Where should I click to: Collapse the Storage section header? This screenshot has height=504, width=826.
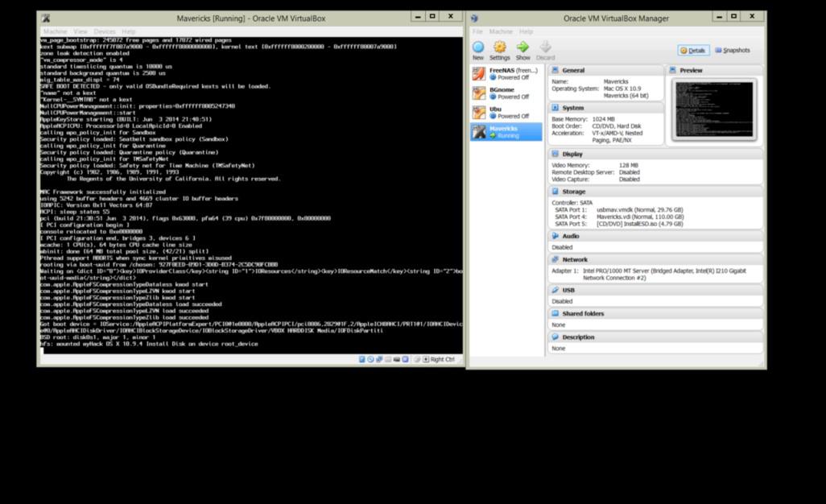click(x=574, y=192)
